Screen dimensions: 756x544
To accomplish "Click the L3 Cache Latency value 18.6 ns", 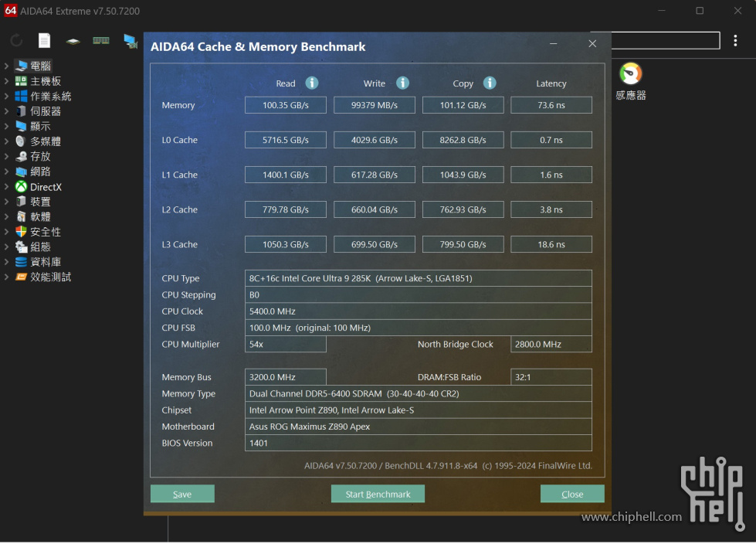I will point(551,244).
